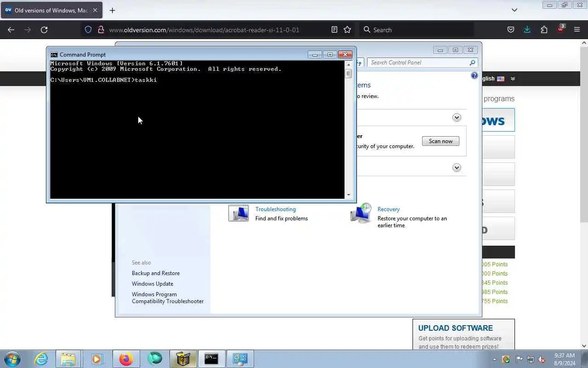588x368 pixels.
Task: Maximize the Control Panel window
Action: coord(455,50)
